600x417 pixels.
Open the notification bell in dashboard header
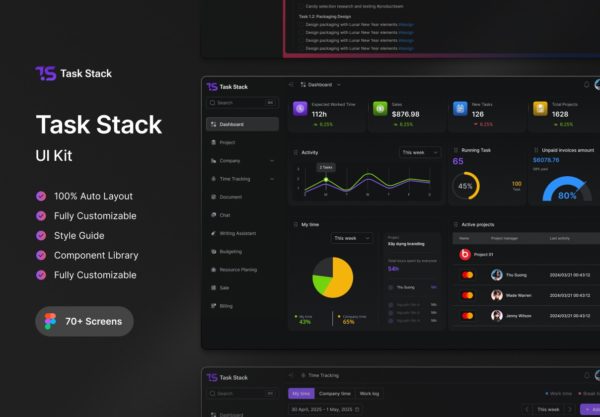coord(587,85)
